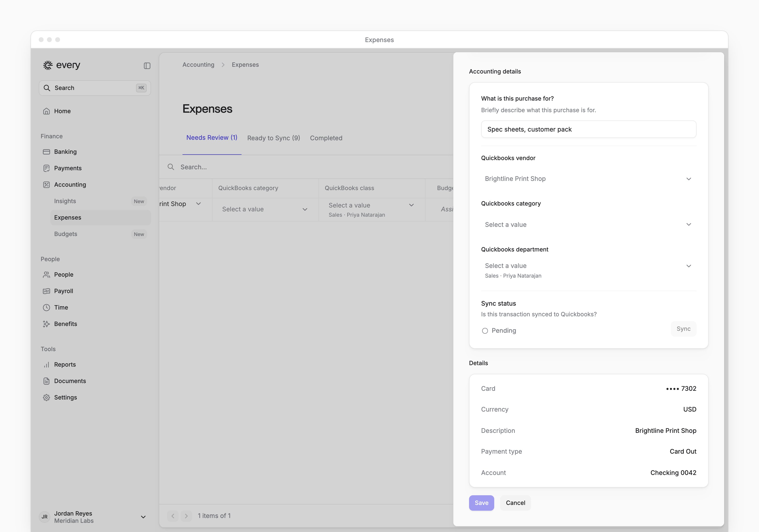
Task: Open the Quickbooks department dropdown
Action: coord(588,270)
